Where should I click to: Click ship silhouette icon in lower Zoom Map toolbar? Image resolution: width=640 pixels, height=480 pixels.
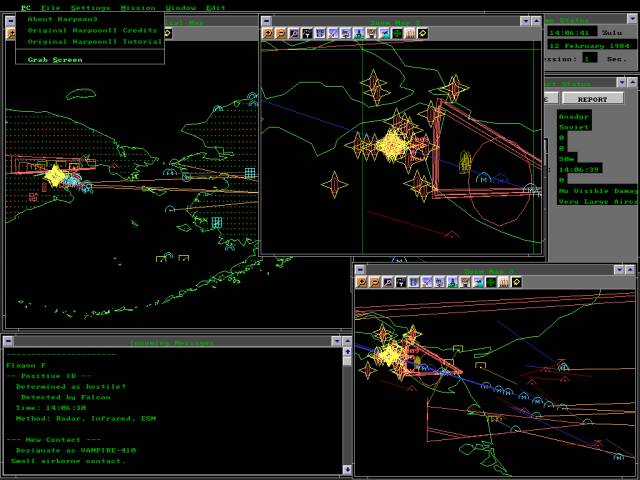452,282
